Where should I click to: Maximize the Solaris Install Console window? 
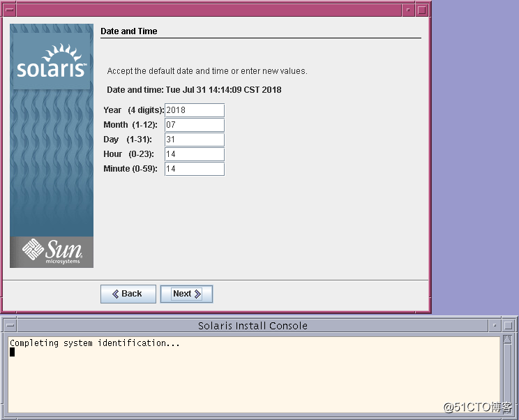(x=509, y=326)
